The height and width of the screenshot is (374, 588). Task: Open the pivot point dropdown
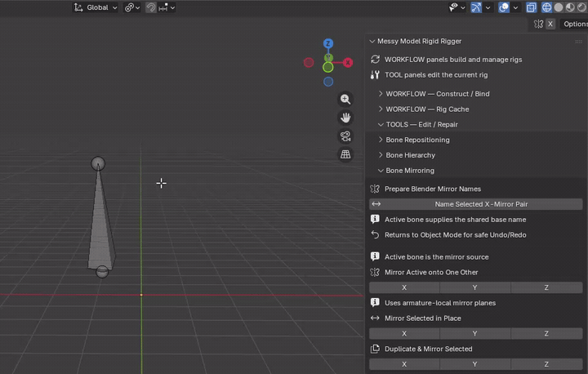(132, 7)
